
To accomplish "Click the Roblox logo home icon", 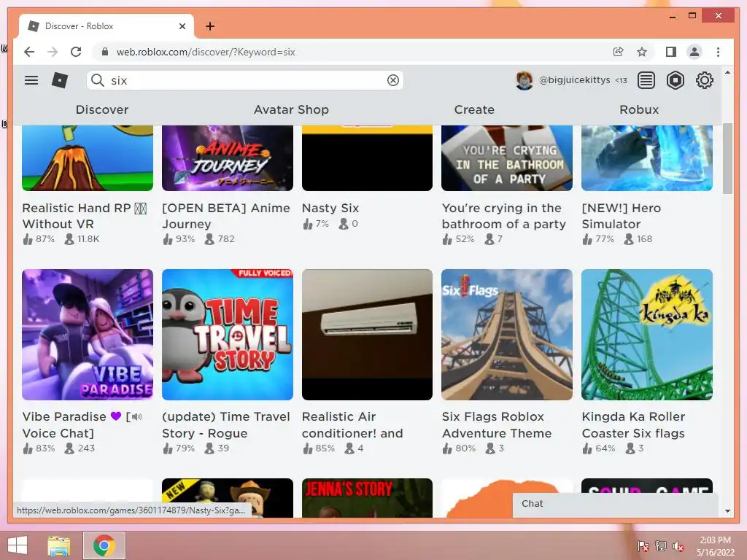I will pyautogui.click(x=60, y=80).
